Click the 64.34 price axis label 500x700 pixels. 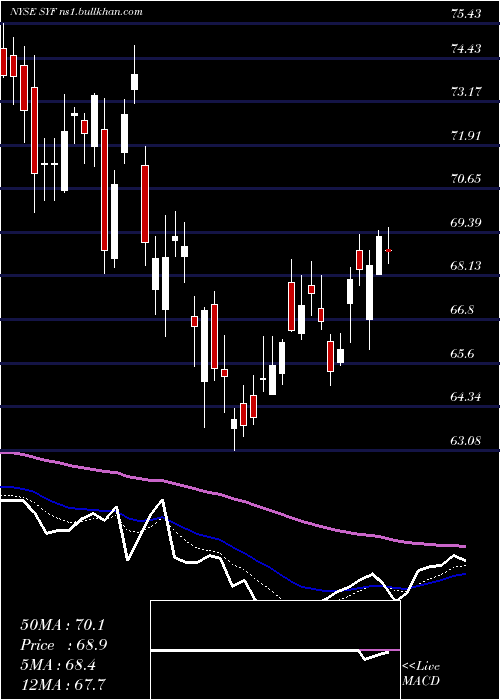(x=466, y=396)
